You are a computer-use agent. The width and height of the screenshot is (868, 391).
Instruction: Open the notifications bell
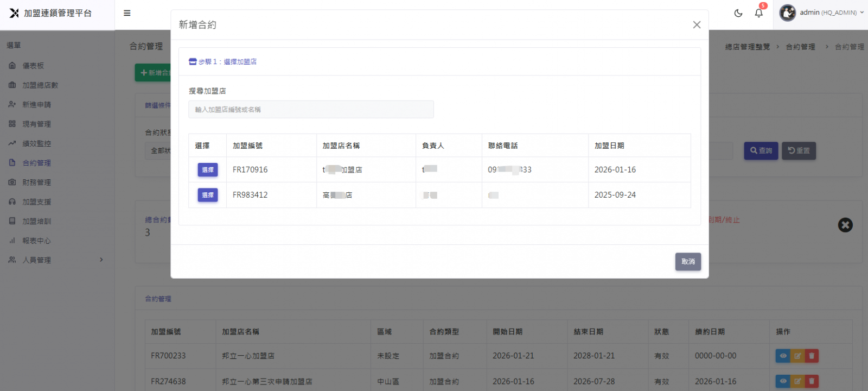(x=759, y=13)
